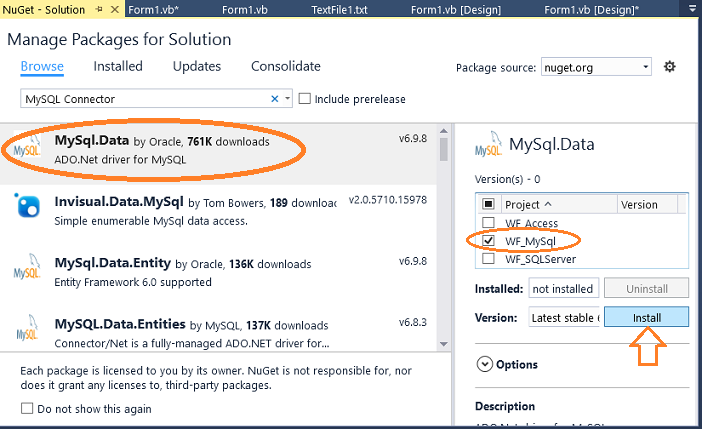Image resolution: width=702 pixels, height=429 pixels.
Task: Pin the NuGet - Solution tab
Action: click(99, 9)
